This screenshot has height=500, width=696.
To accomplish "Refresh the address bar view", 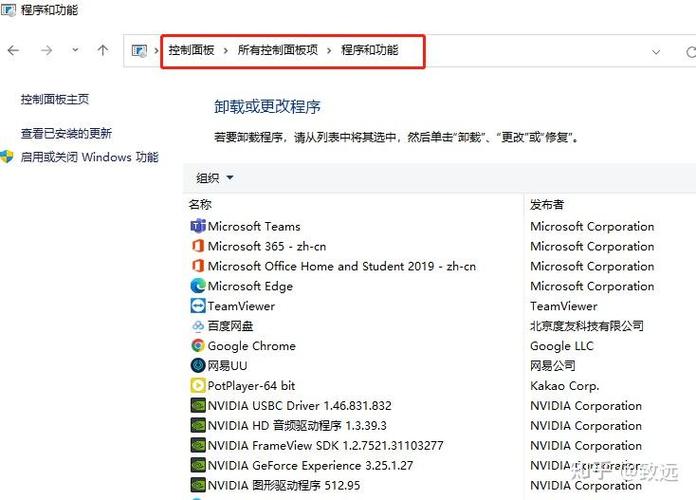I will click(x=691, y=52).
